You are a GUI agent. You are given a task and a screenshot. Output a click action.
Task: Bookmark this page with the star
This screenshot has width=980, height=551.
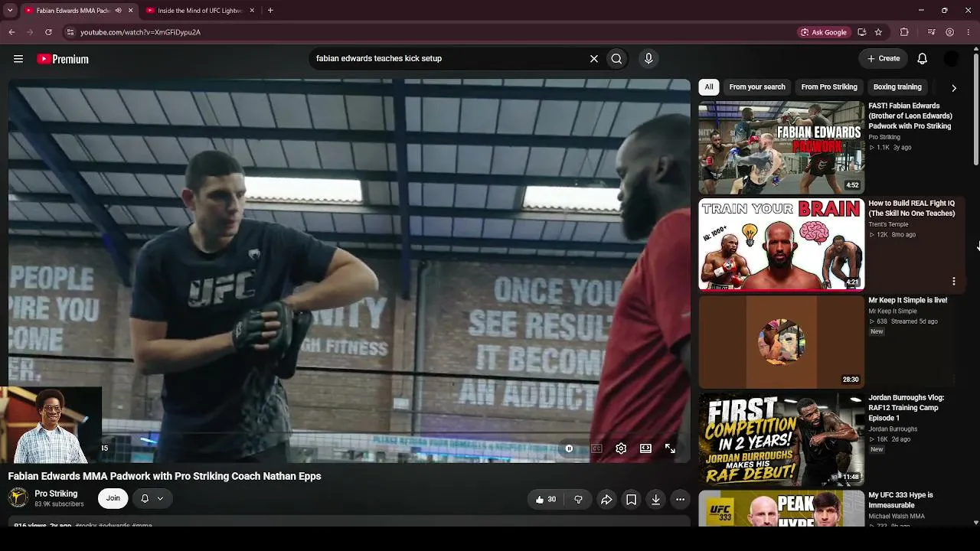click(878, 32)
